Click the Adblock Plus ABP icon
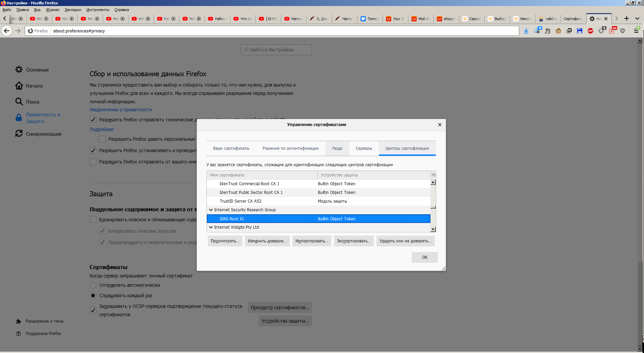The height and width of the screenshot is (353, 644). click(590, 31)
